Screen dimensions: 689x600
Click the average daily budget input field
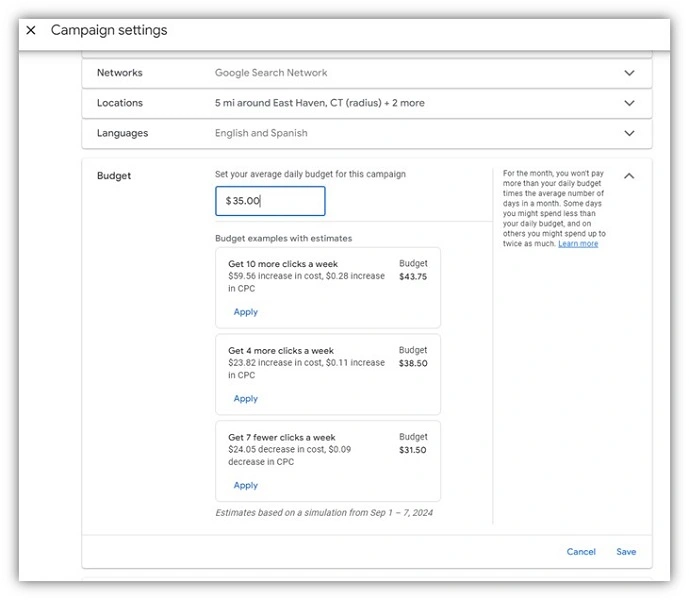[x=270, y=201]
